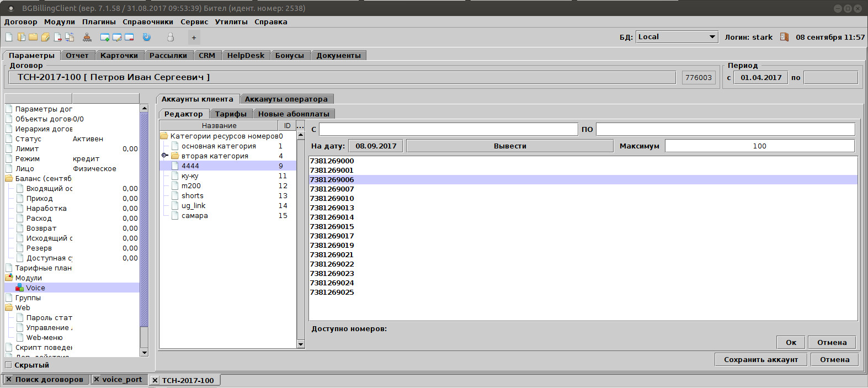Screen dimensions: 868x388
Task: Click the window with pencil edit icon
Action: [x=117, y=37]
